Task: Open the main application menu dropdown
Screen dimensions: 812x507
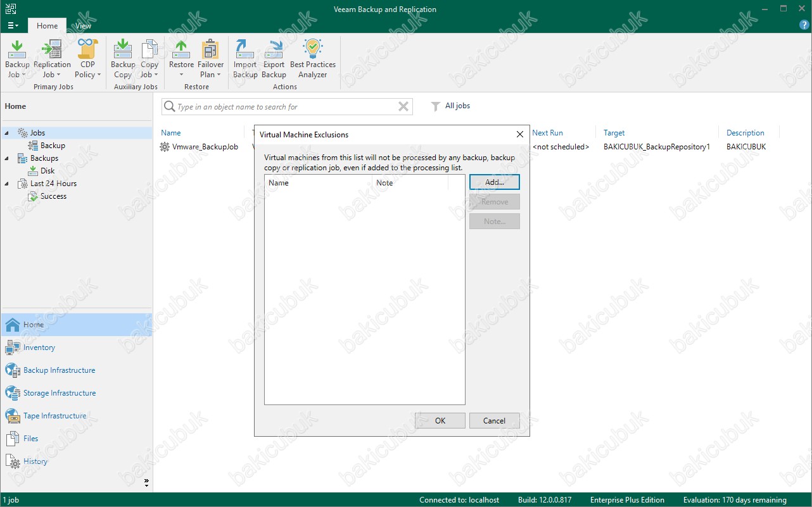Action: coord(13,26)
